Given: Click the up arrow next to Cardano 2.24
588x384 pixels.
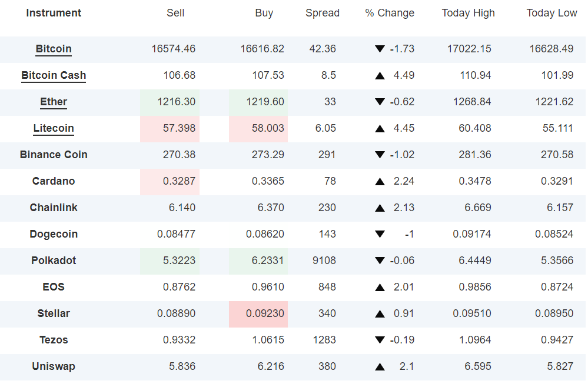Looking at the screenshot, I should tap(380, 181).
